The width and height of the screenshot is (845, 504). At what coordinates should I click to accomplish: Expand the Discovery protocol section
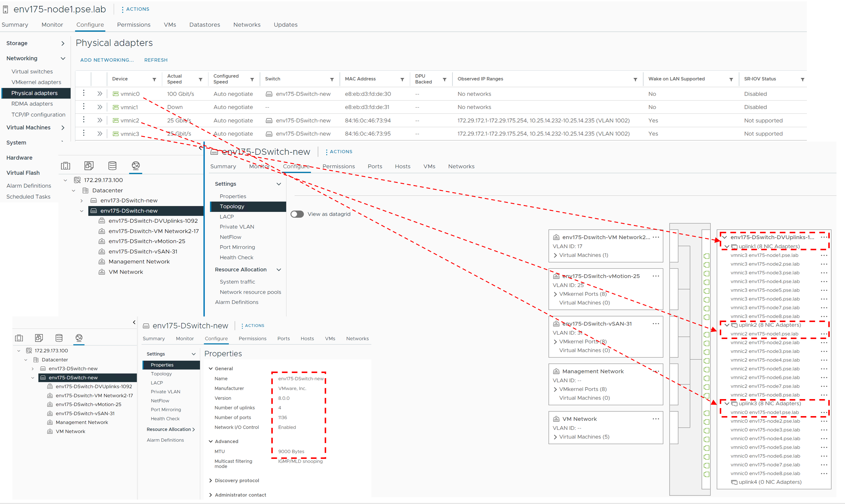(x=211, y=480)
